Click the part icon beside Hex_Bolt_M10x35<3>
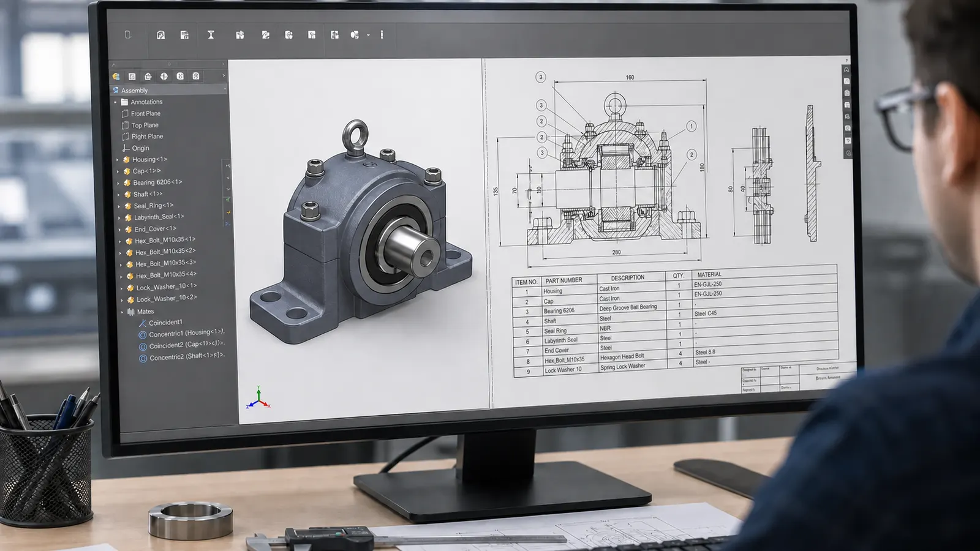 tap(129, 264)
